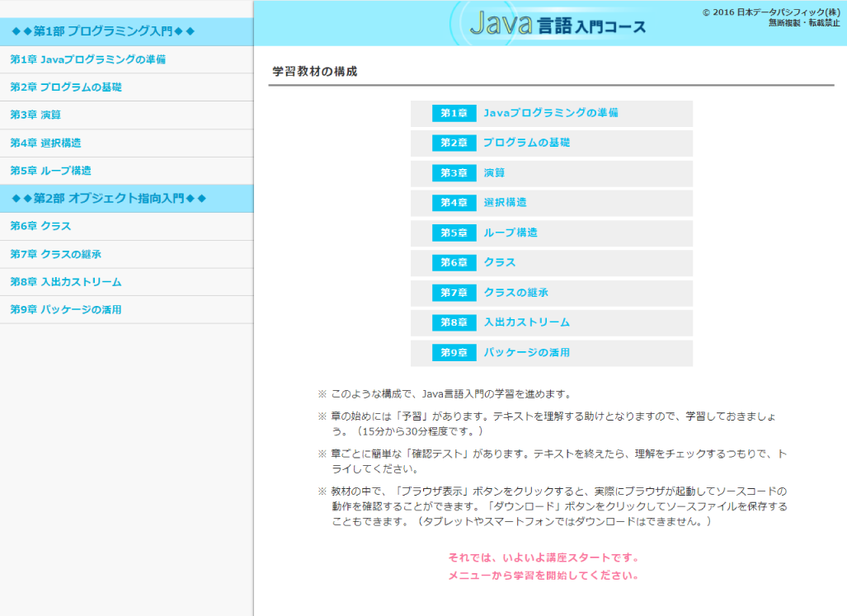Open main list link 入出力ストリーム
This screenshot has width=847, height=616.
(x=527, y=322)
